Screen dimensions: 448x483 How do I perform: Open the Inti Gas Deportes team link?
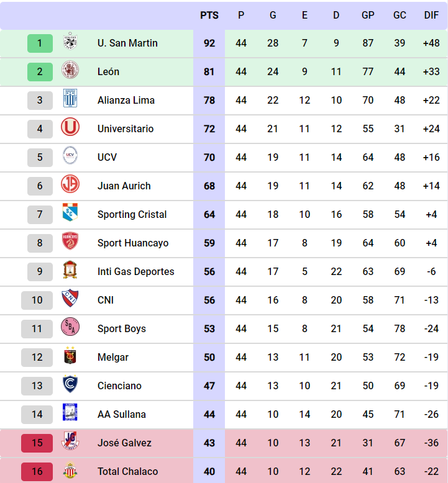coord(135,271)
